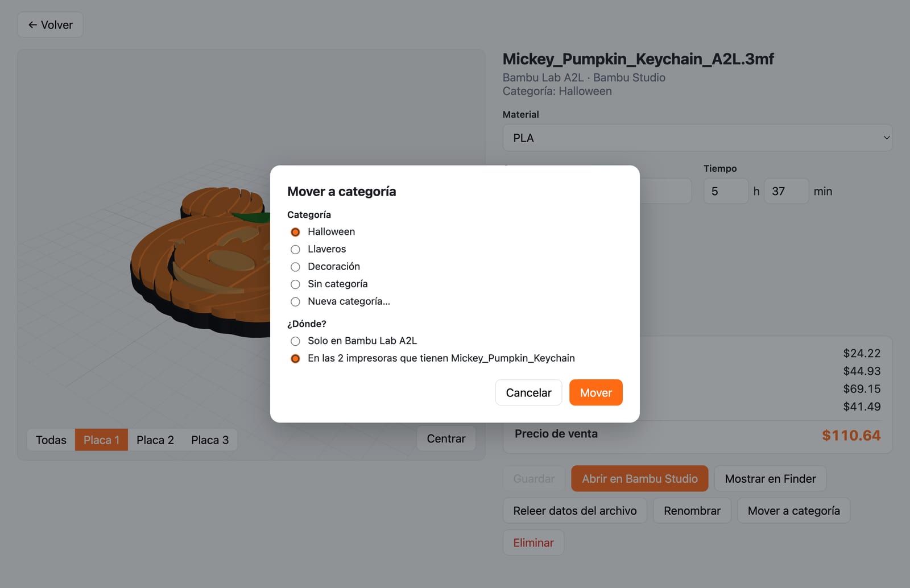
Task: Click the disabled Guardar button
Action: pos(533,479)
